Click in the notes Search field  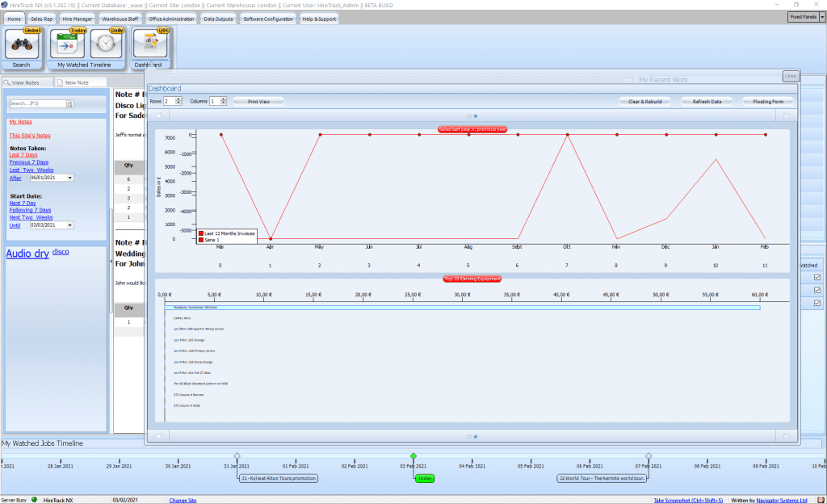pos(37,104)
